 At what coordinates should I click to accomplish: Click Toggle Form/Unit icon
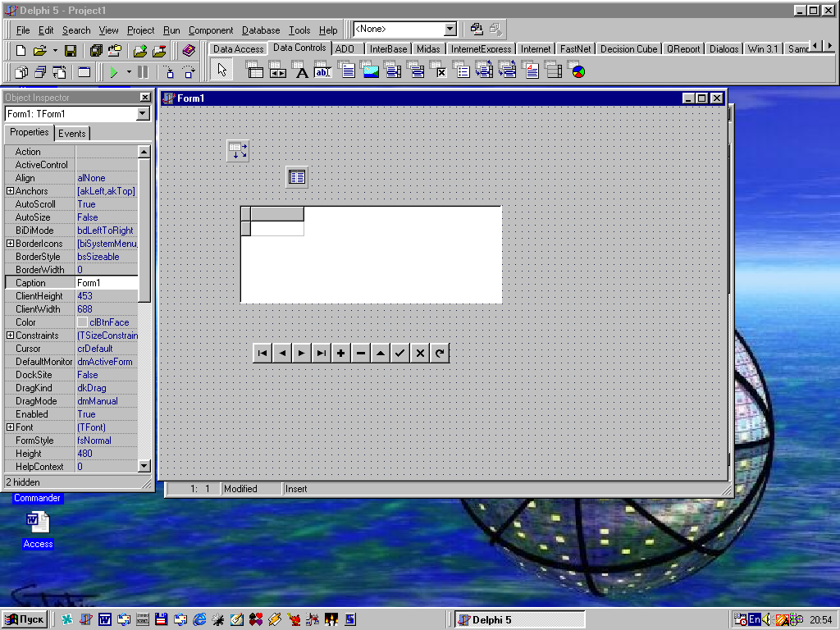point(59,72)
